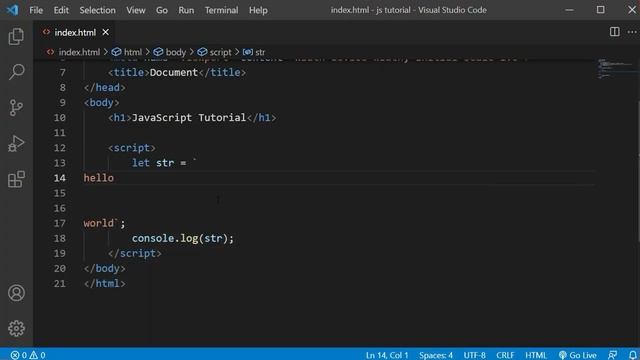Click 'let str =' declaration line
640x360 pixels.
click(164, 163)
